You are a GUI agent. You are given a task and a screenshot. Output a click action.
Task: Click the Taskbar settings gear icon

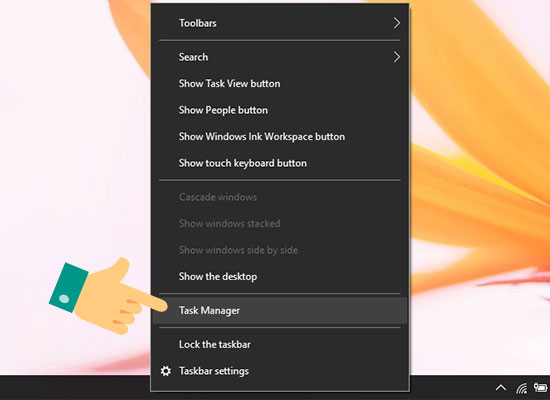click(166, 371)
